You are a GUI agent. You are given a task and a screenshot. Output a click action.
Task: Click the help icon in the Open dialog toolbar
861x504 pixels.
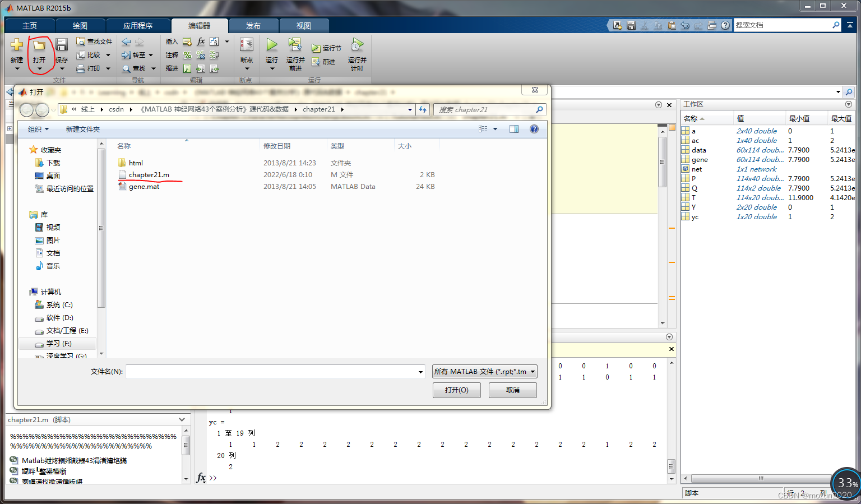[534, 129]
